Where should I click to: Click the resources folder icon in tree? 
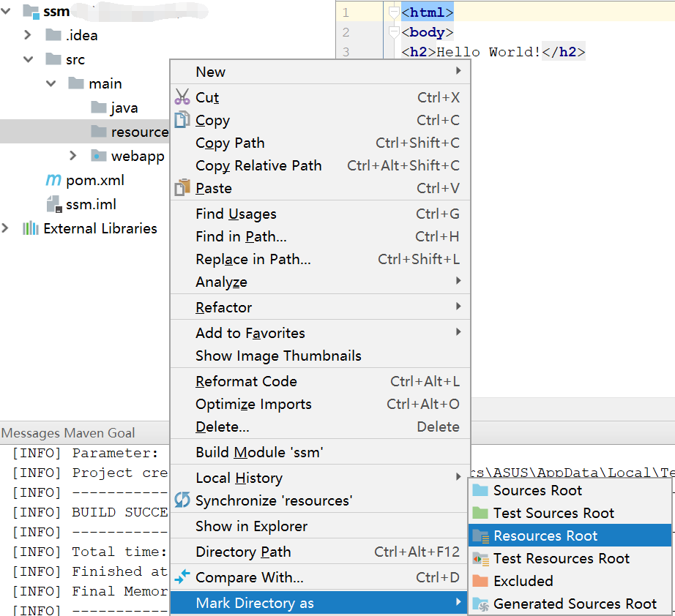point(99,131)
